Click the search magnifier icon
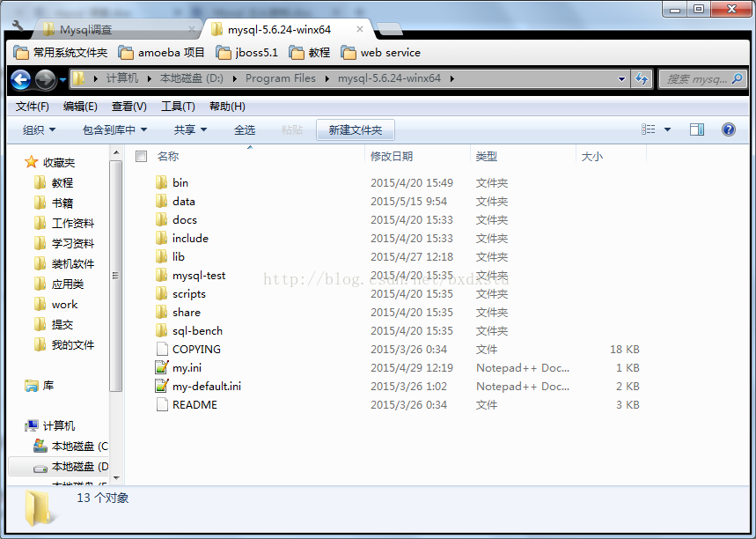This screenshot has height=539, width=756. [737, 78]
